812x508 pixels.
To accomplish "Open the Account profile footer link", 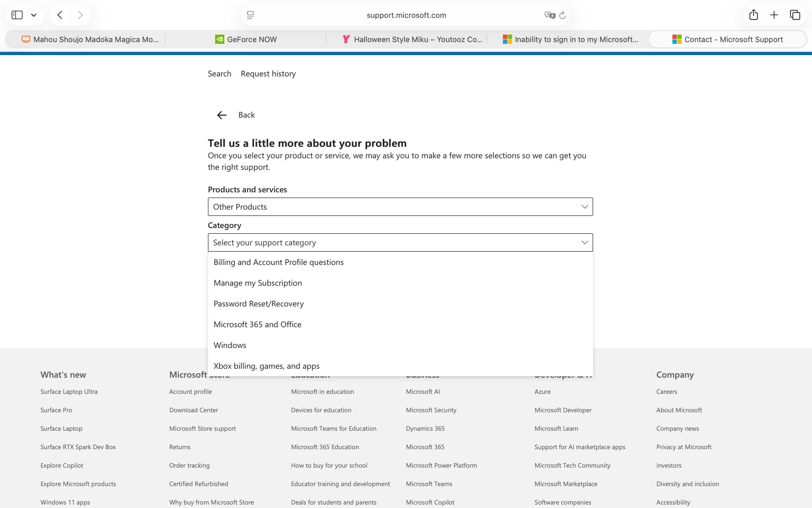I will pos(191,392).
